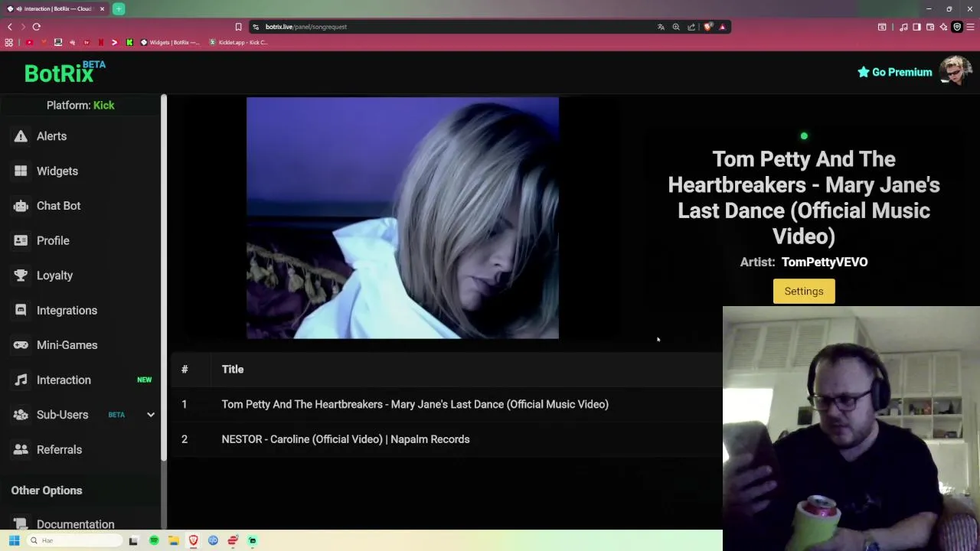Click the Interaction | BotRix browser tab
980x551 pixels.
55,8
